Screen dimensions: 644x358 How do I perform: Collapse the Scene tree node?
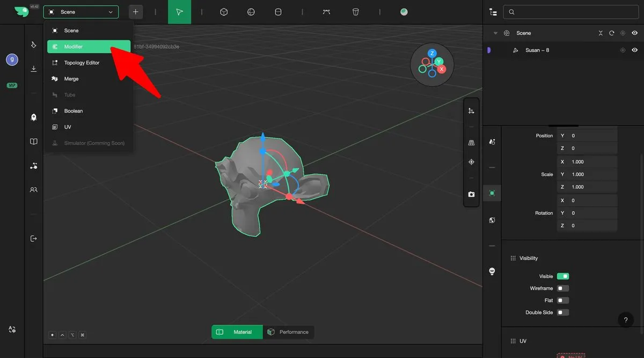click(x=495, y=33)
